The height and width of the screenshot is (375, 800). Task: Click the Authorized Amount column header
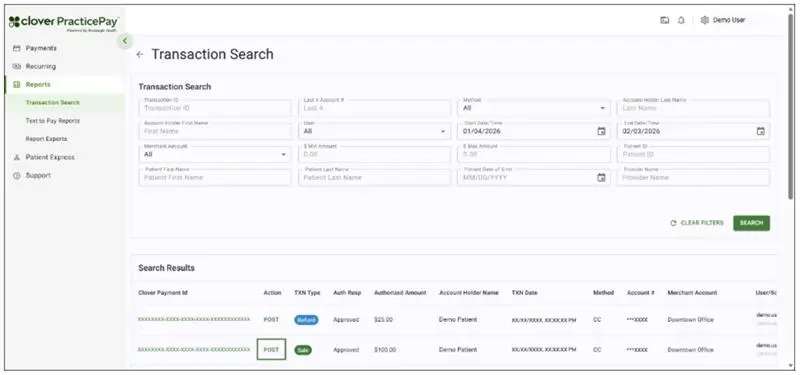pos(400,293)
